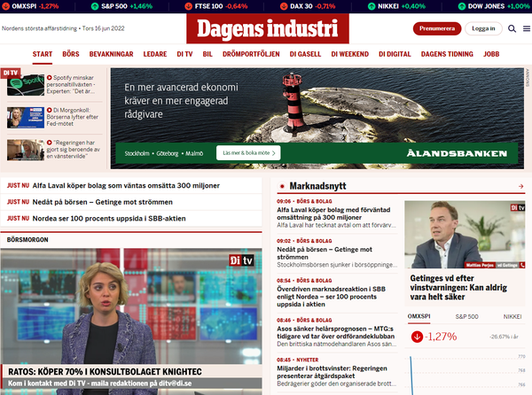Viewport: 532px width, 395px height.
Task: Click the red down-arrow icon beside -1,27%
Action: pos(417,337)
